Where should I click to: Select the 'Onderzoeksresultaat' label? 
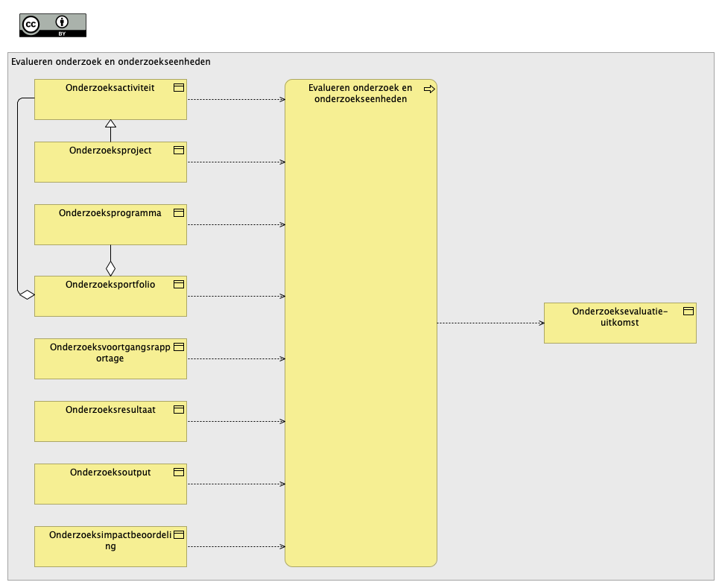click(110, 410)
